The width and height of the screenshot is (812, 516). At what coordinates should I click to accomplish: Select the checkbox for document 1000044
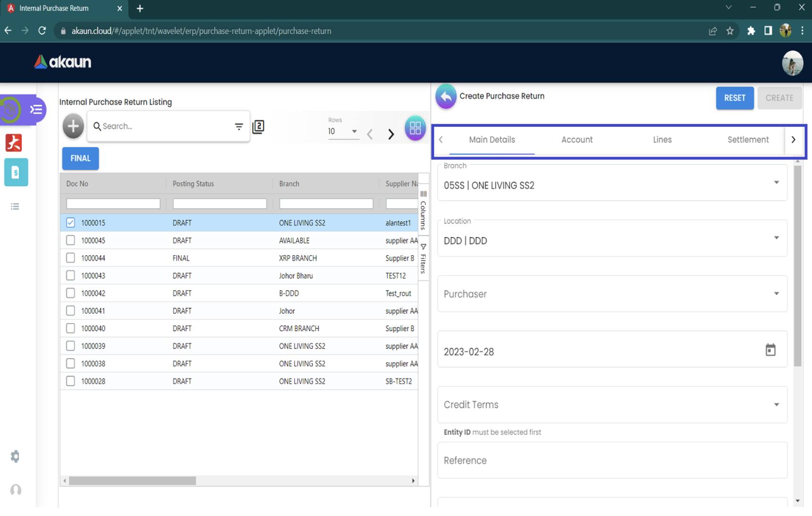click(x=70, y=258)
